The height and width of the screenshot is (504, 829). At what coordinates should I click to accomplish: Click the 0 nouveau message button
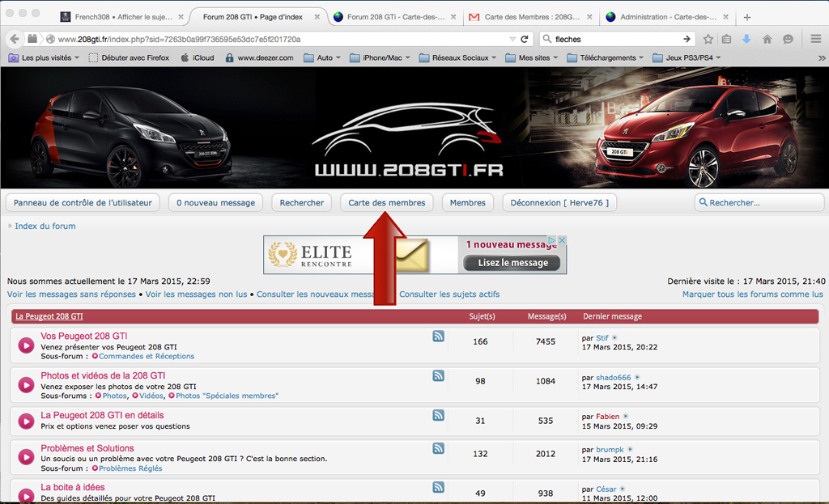coord(215,203)
